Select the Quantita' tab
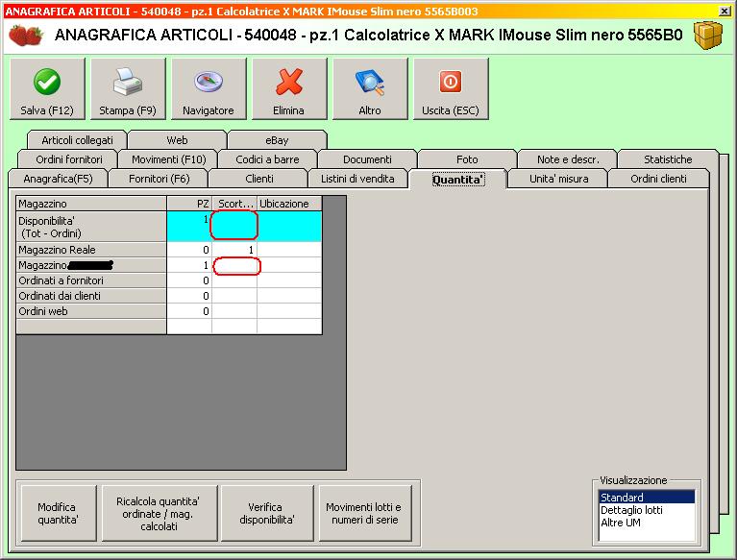Viewport: 737px width, 560px height. click(457, 180)
